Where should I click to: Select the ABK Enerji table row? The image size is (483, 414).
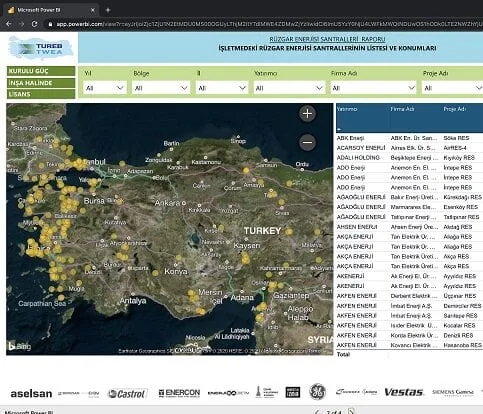(x=409, y=138)
